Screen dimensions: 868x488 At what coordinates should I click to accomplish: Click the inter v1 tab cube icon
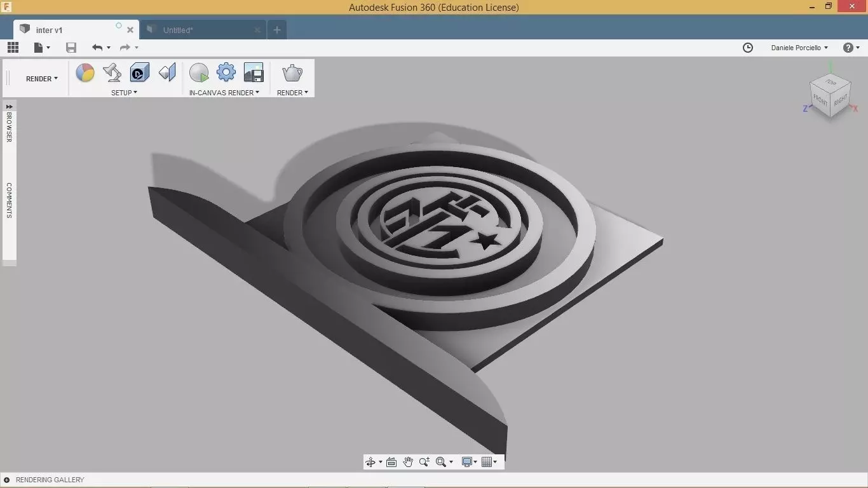[x=25, y=29]
